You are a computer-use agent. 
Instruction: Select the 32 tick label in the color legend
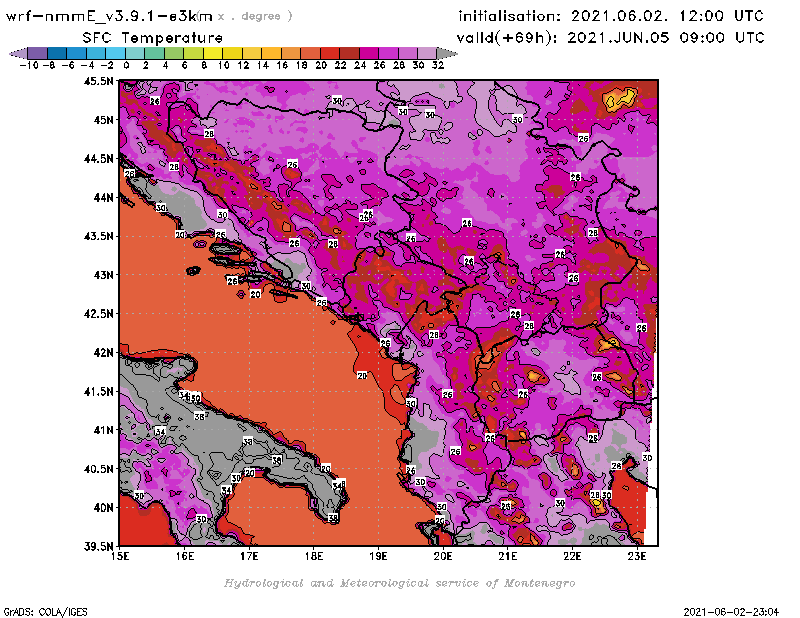(438, 65)
